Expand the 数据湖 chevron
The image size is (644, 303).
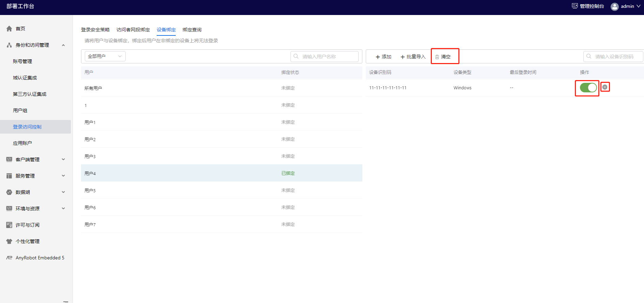(x=63, y=192)
